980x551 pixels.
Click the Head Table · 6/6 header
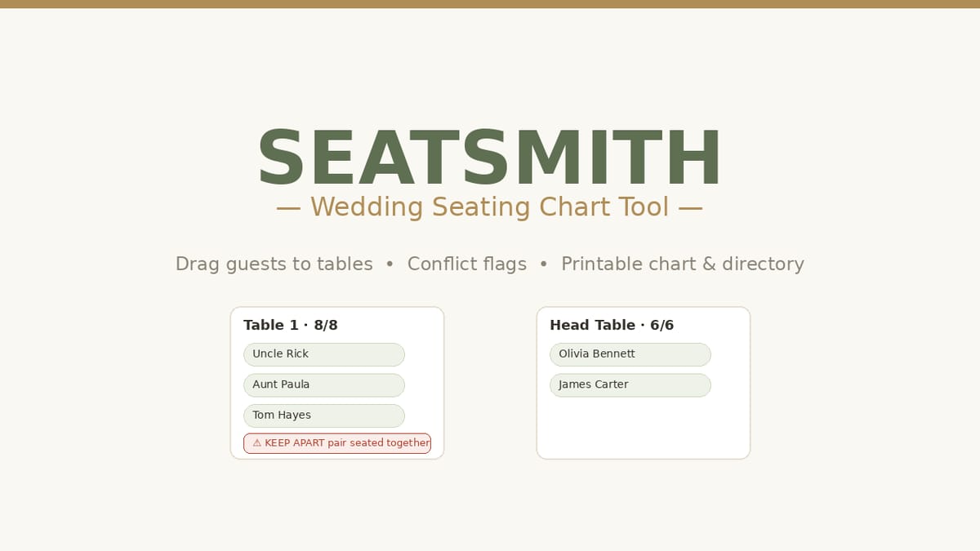(x=612, y=325)
